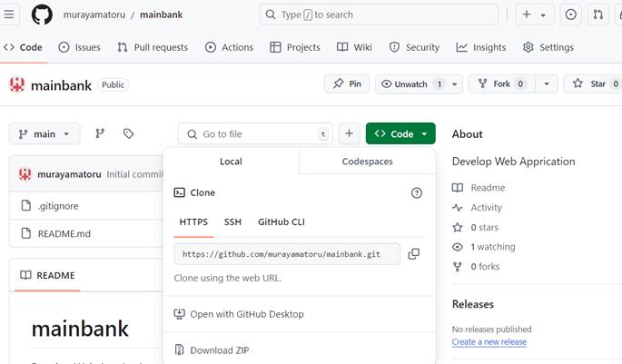Open the Actions tab
This screenshot has width=622, height=364.
(229, 47)
